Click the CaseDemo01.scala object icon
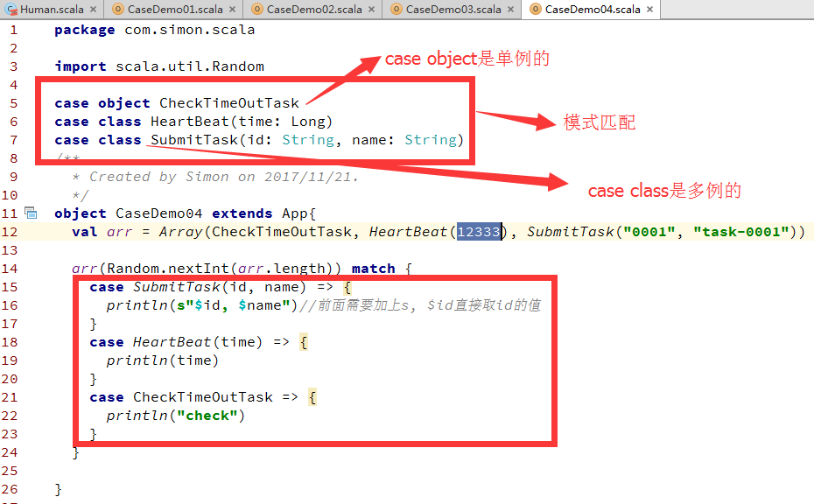The image size is (814, 504). click(118, 9)
